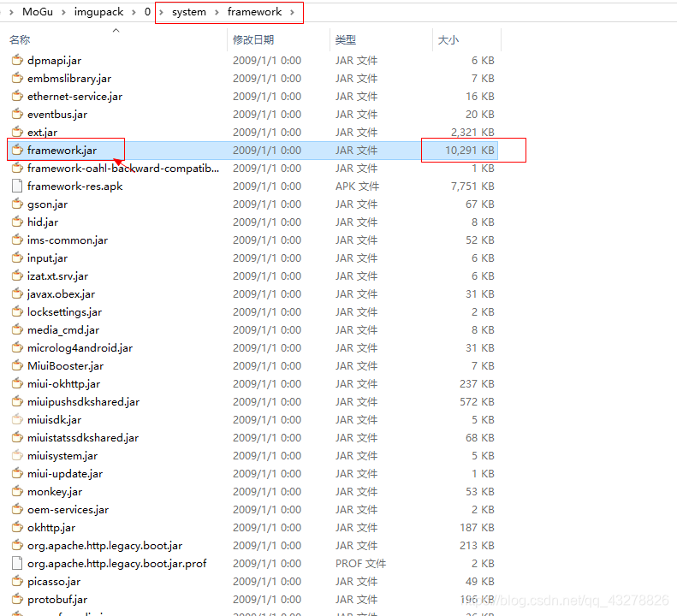The image size is (677, 616).
Task: Click the eventbus.jar file icon
Action: point(17,114)
